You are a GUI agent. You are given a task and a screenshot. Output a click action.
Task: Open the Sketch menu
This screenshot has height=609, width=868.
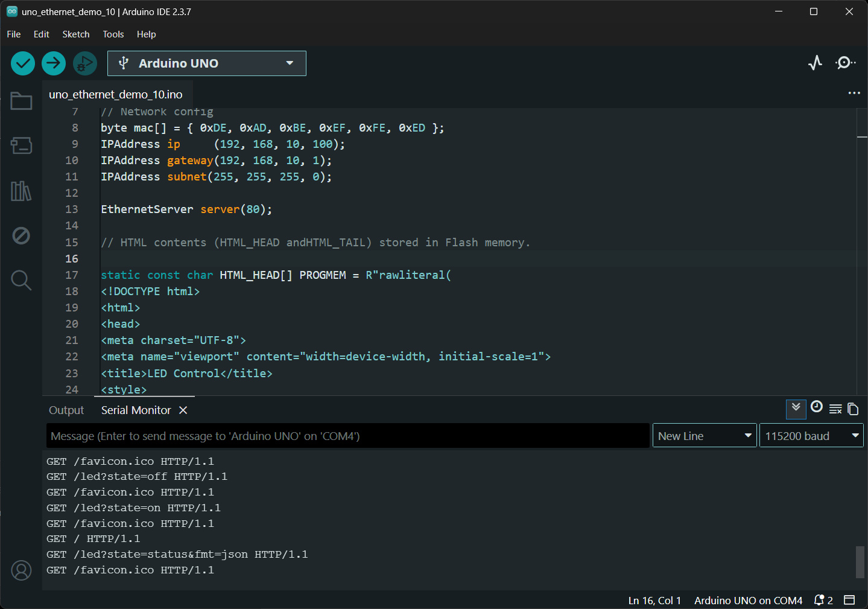(75, 34)
